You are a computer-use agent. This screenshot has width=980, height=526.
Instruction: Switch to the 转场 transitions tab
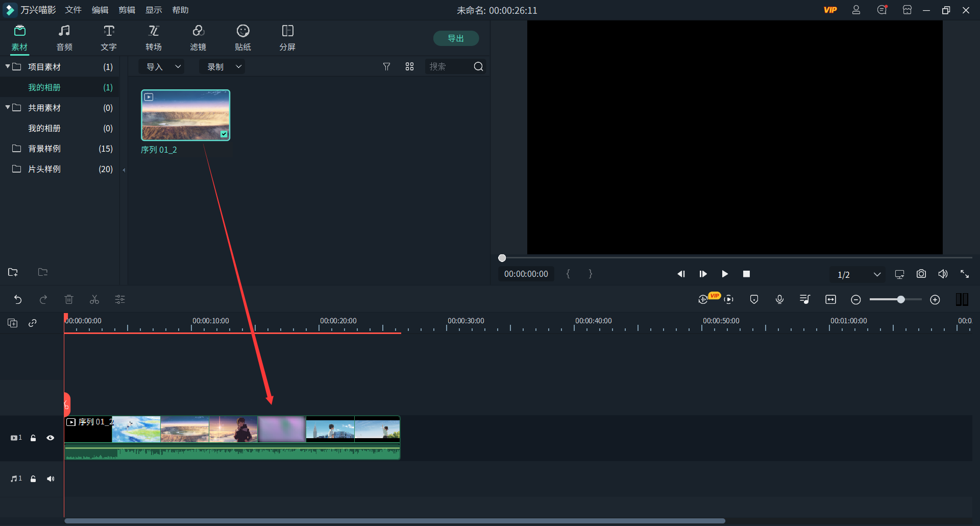153,38
